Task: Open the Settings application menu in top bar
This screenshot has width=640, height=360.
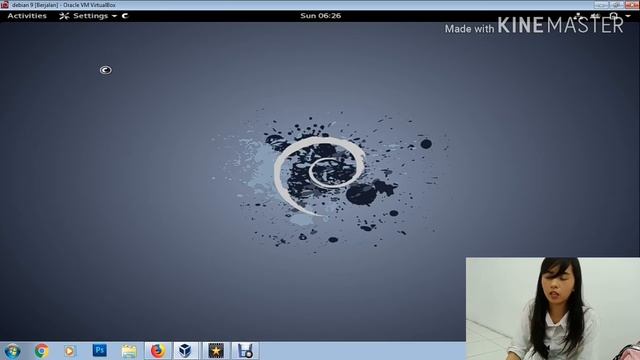Action: 88,16
